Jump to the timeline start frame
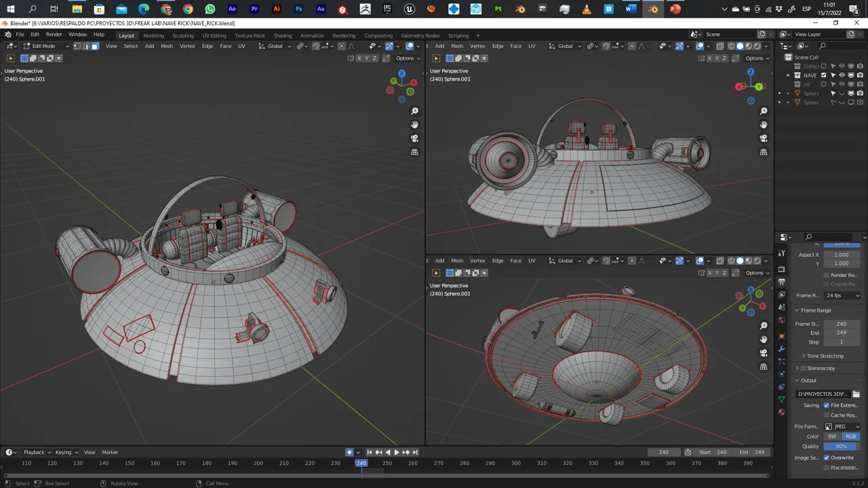868x488 pixels. point(370,452)
